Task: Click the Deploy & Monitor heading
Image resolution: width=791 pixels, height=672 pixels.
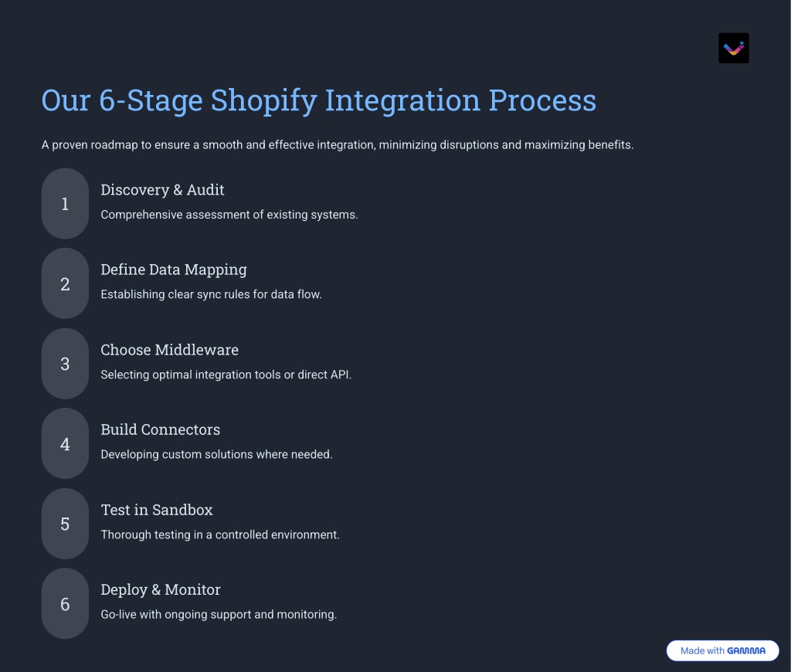Action: [x=161, y=590]
